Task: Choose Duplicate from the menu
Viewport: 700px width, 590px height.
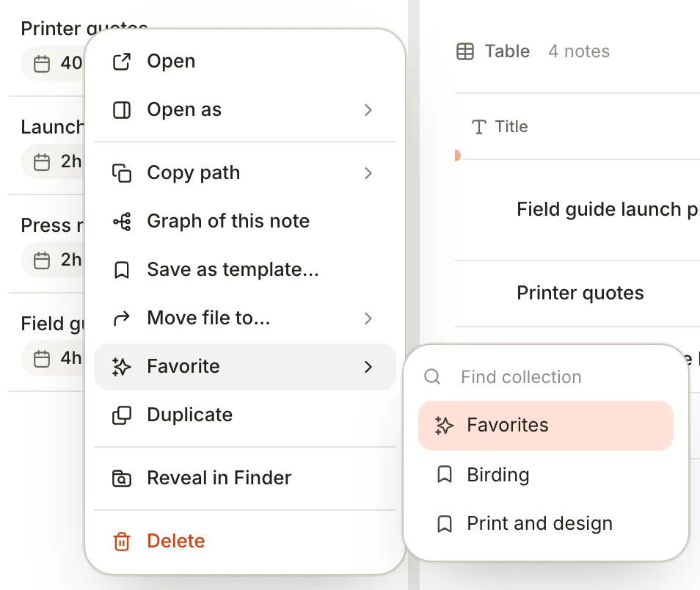Action: (244, 415)
